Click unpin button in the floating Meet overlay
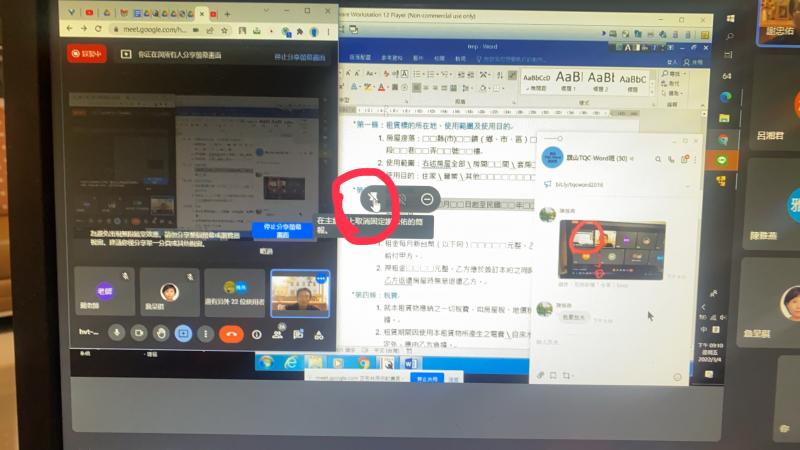 tap(373, 199)
